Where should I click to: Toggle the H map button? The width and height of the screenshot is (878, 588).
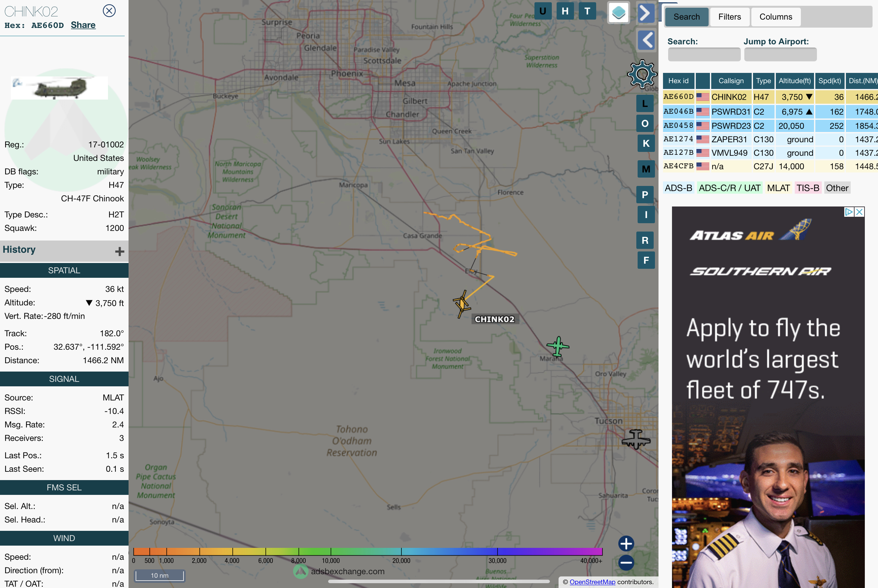tap(565, 11)
